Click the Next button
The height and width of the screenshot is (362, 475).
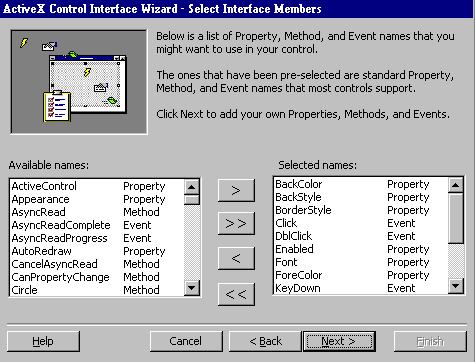pos(339,341)
